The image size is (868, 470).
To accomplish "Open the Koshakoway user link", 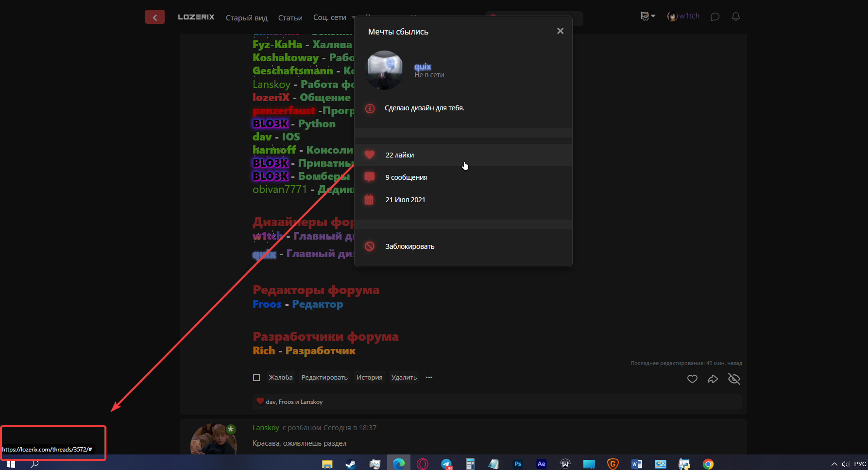I will [286, 58].
